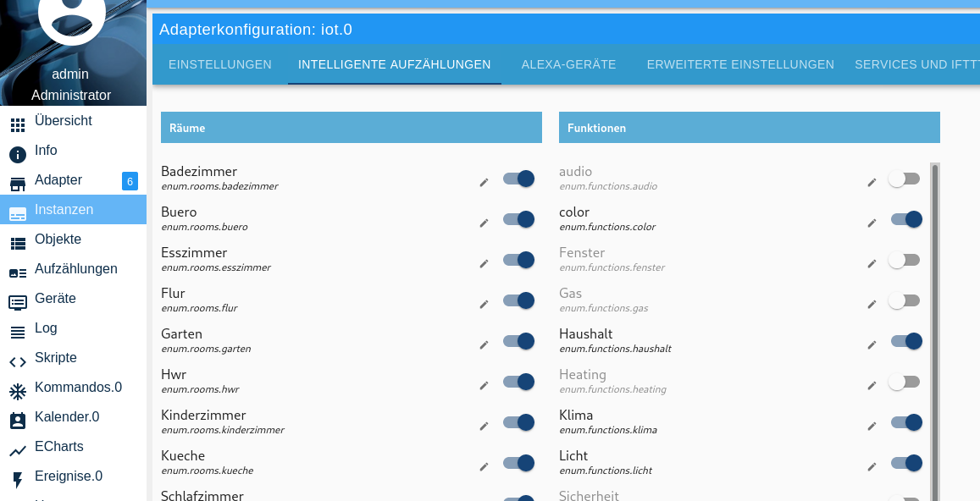Click the Aufzählungen icon
The height and width of the screenshot is (501, 980).
click(x=18, y=273)
